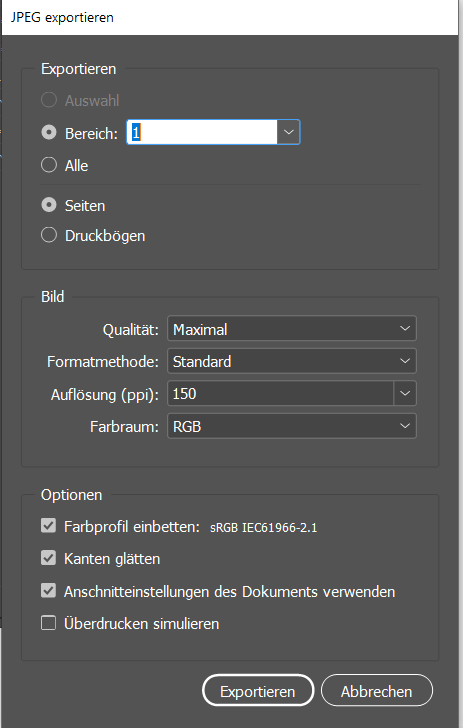Uncheck Farbprofil einbetten checkbox
Image resolution: width=463 pixels, height=728 pixels.
tap(48, 526)
